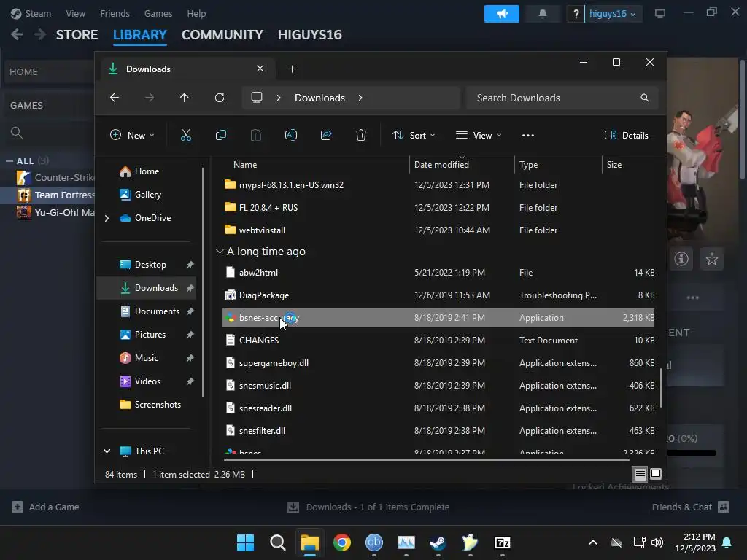Select Yu-Gi-Oh game in Steam library
747x560 pixels.
point(55,212)
